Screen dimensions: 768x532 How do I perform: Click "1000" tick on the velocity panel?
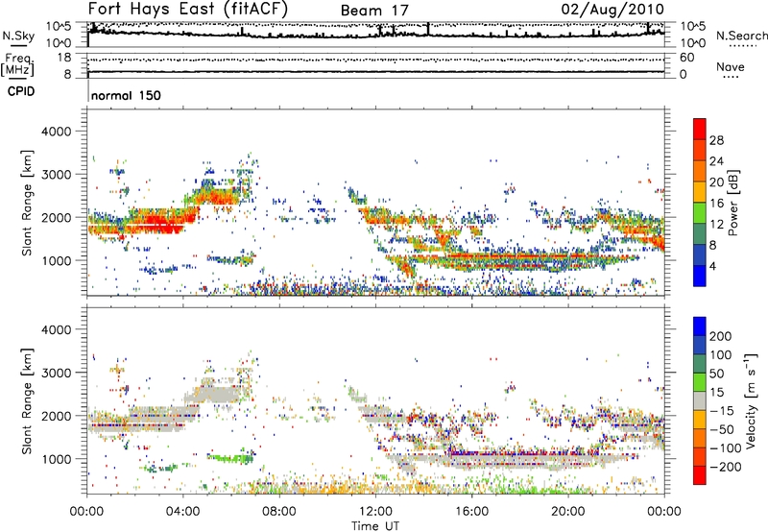pyautogui.click(x=56, y=459)
